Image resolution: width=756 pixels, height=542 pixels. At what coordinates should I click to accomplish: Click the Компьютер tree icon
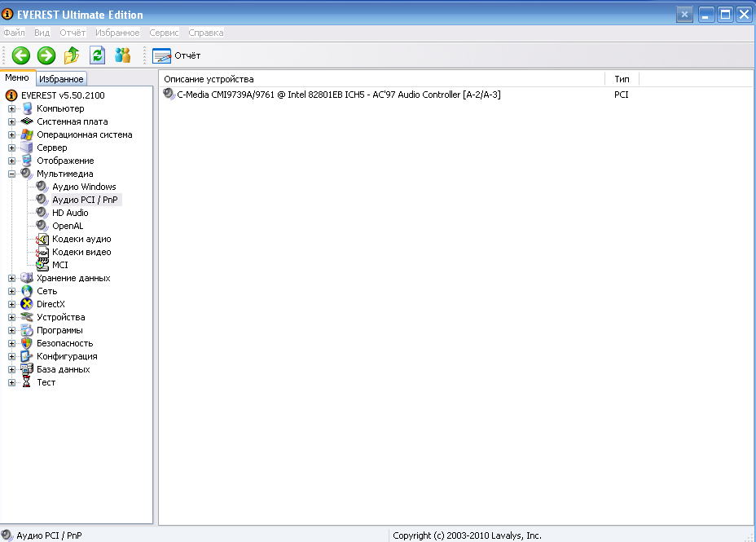point(28,108)
